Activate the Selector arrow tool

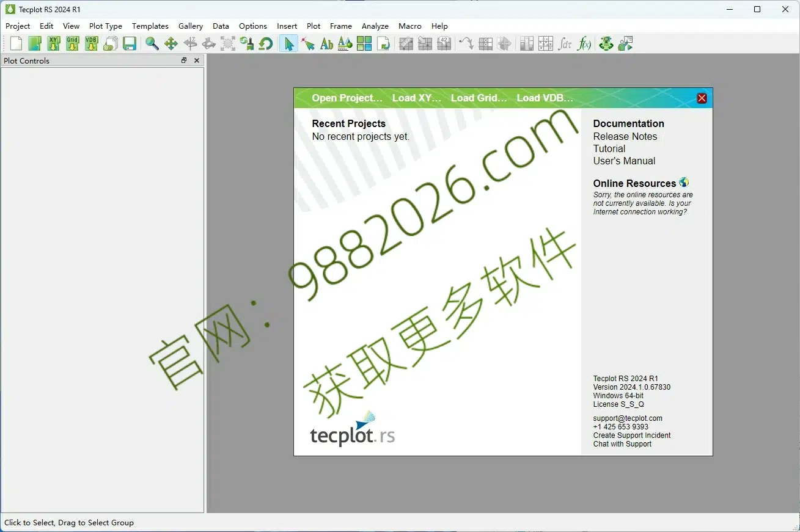tap(289, 43)
